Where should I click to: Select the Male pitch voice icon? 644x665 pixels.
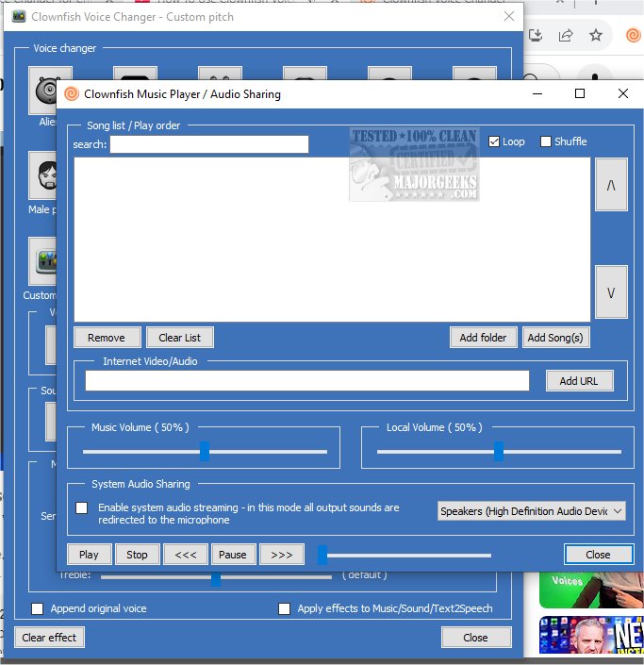(x=42, y=175)
